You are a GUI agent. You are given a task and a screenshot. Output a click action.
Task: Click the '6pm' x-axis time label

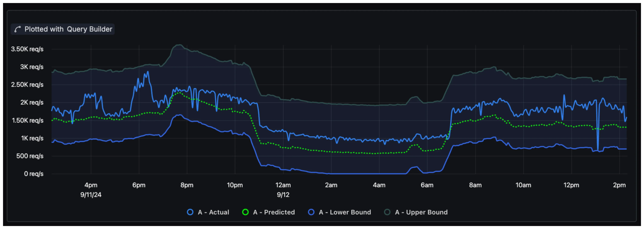click(139, 185)
